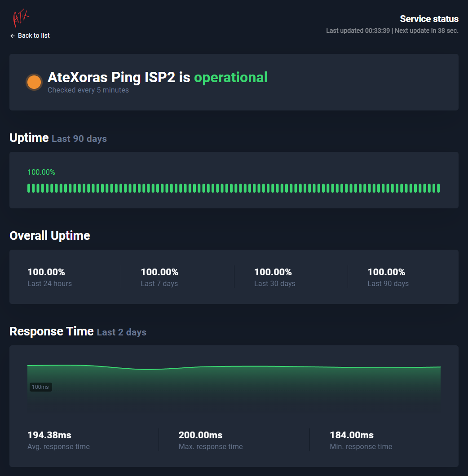The height and width of the screenshot is (476, 468).
Task: Click the 194.38ms average response time
Action: point(49,435)
